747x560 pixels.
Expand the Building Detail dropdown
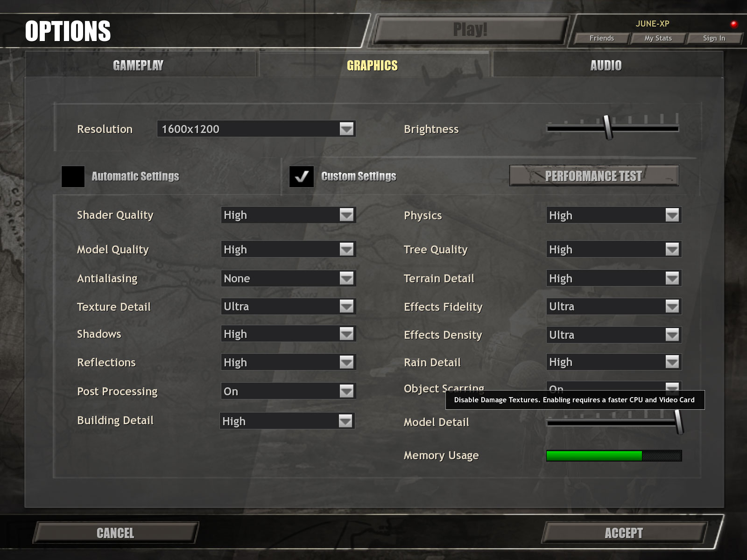coord(345,421)
